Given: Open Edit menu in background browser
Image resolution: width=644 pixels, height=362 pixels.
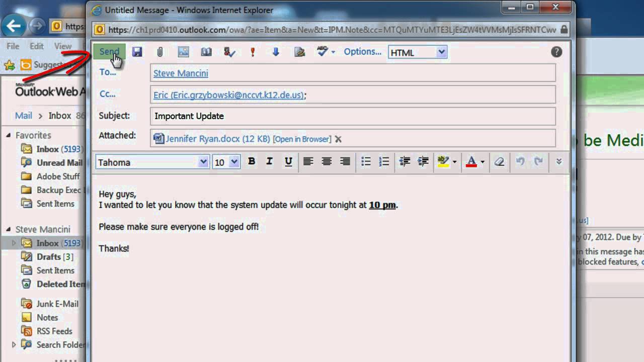Looking at the screenshot, I should [x=36, y=46].
